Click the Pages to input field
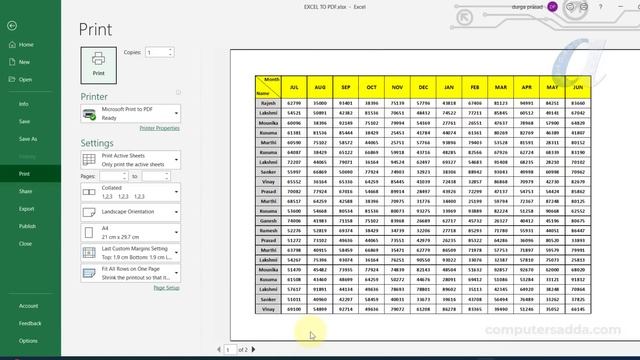This screenshot has width=640, height=360. click(x=153, y=176)
